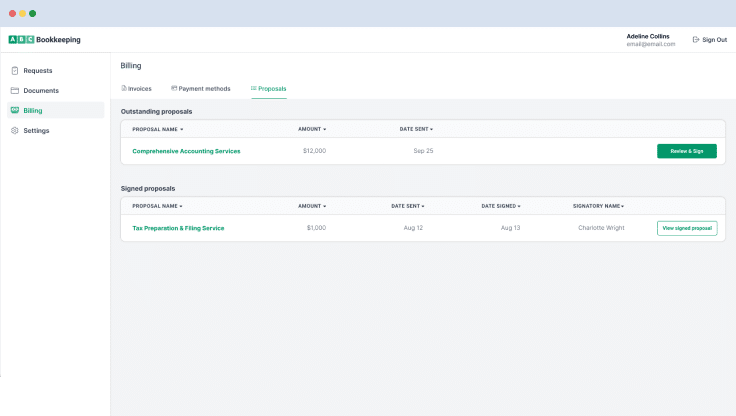Screen dimensions: 736x416
Task: Click the Settings gear icon in sidebar
Action: pos(14,131)
